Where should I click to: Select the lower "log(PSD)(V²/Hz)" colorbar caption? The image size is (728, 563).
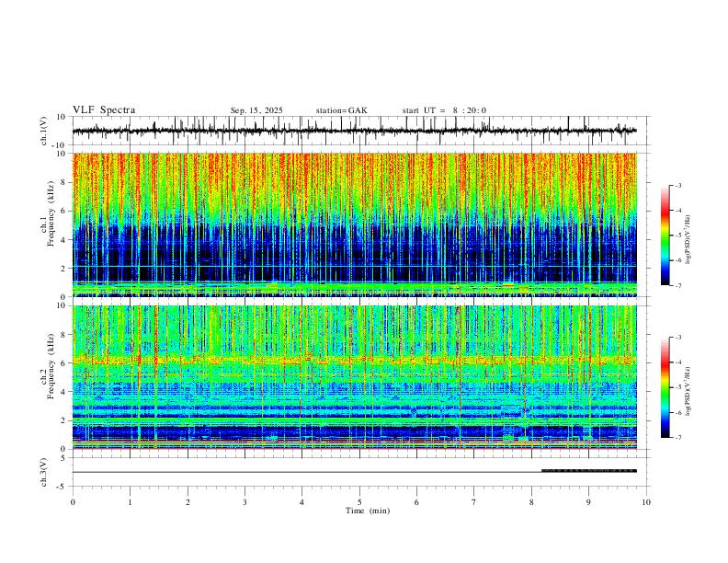click(688, 391)
